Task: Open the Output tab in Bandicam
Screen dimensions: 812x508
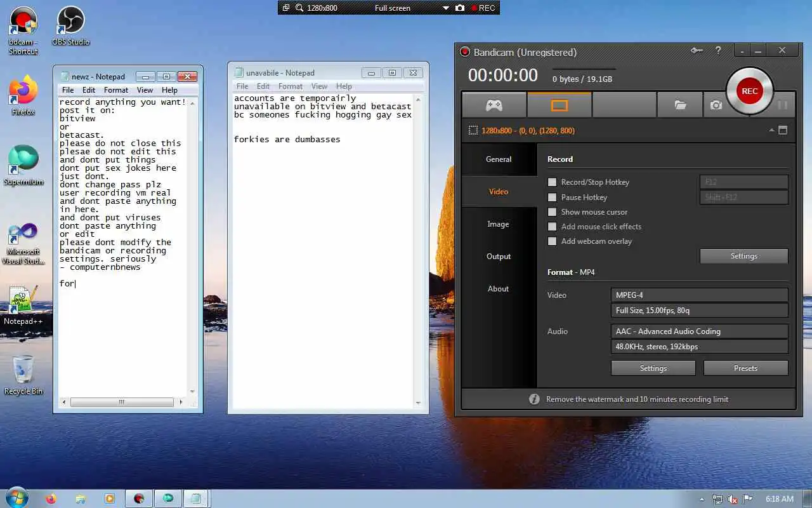Action: click(499, 257)
